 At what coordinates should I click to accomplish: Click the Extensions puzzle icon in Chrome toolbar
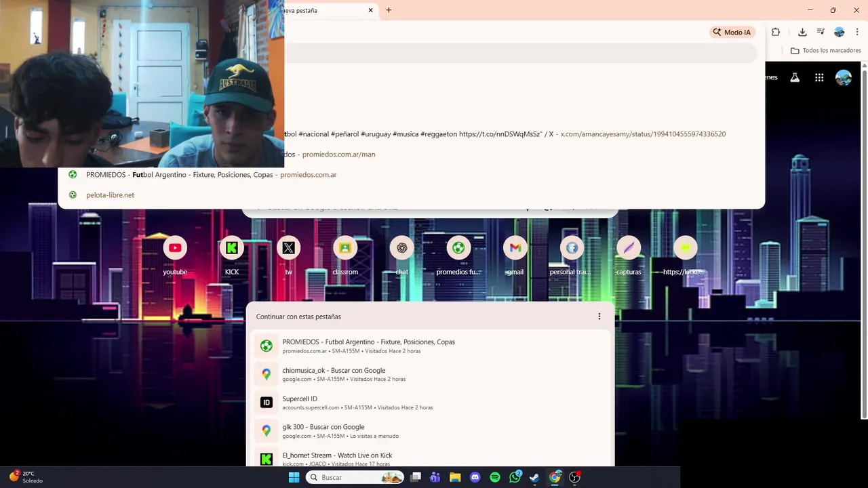[x=776, y=32]
